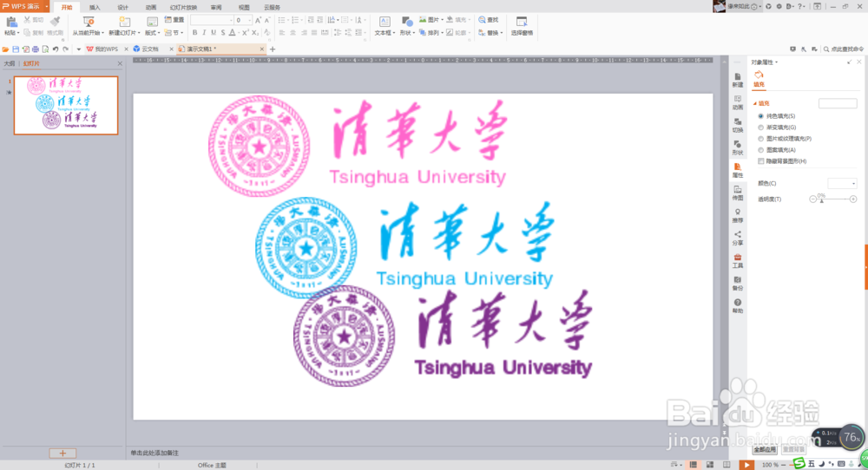868x470 pixels.
Task: Open the New (新建) sidebar panel
Action: 737,80
